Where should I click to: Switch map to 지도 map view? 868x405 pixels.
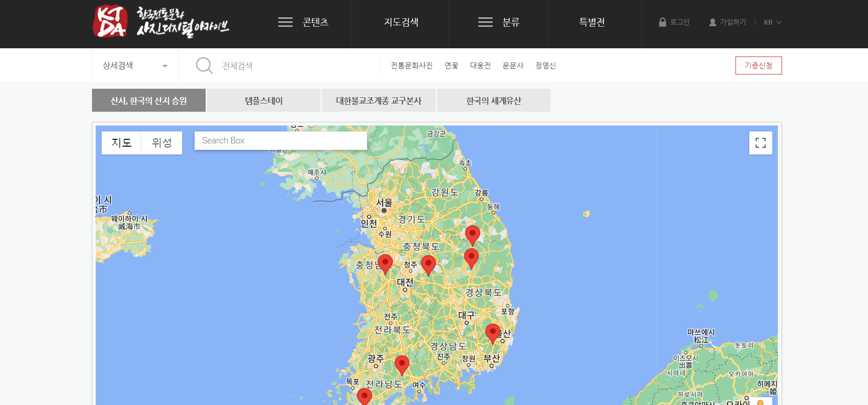pos(121,143)
